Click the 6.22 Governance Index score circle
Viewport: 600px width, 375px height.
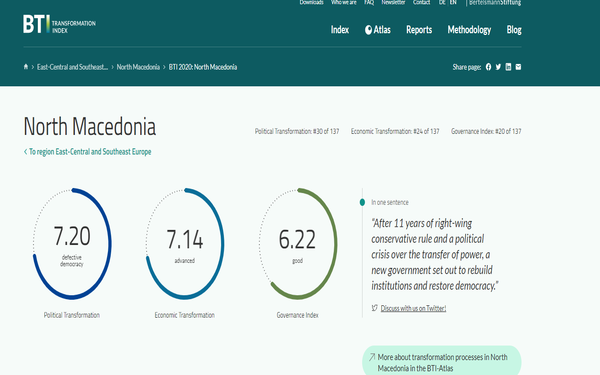pos(298,243)
